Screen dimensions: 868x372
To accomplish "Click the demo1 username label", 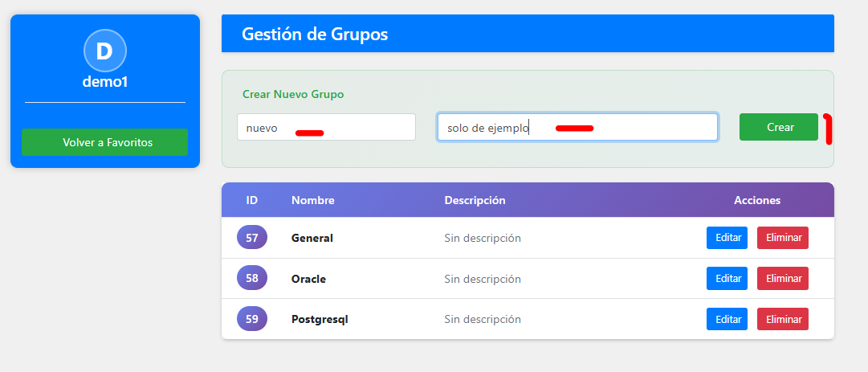I will [x=104, y=81].
